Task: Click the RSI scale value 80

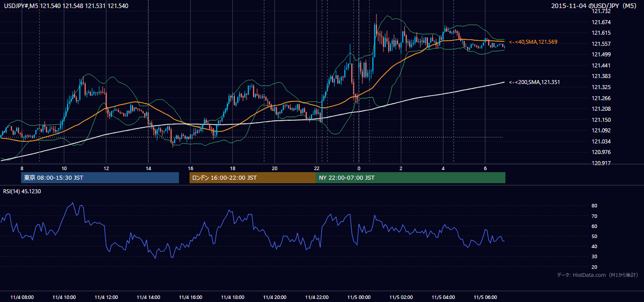Action: 595,206
